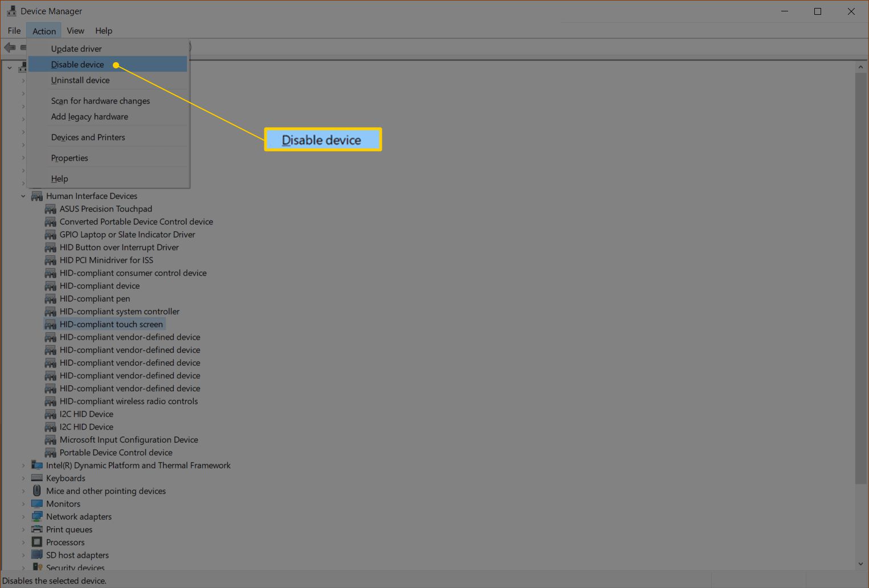The image size is (869, 588).
Task: Choose Uninstall device menu entry
Action: (108, 80)
